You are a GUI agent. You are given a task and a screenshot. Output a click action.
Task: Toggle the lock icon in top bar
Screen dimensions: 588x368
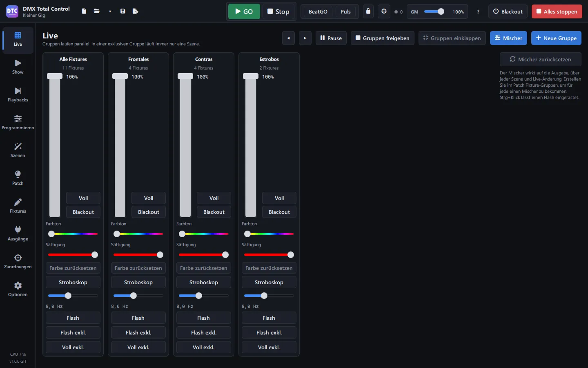(x=368, y=11)
